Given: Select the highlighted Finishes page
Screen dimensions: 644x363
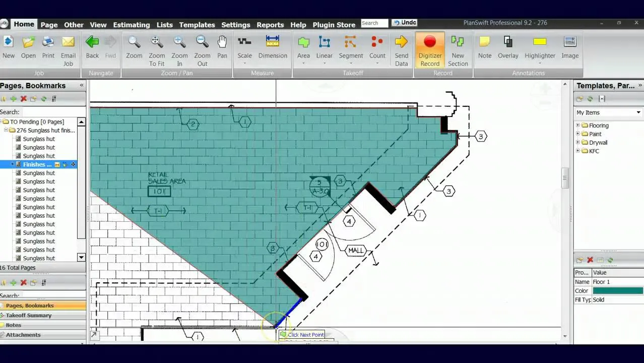Looking at the screenshot, I should tap(37, 164).
